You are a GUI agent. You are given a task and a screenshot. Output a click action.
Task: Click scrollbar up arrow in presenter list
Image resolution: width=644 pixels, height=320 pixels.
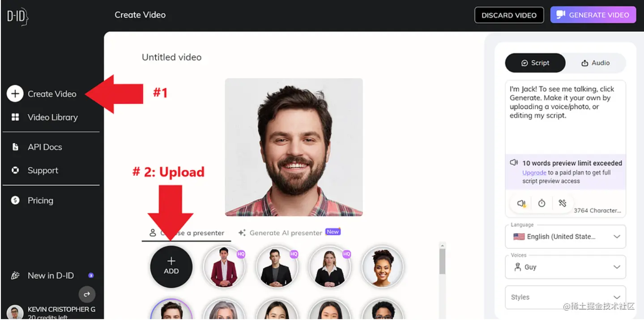[443, 245]
